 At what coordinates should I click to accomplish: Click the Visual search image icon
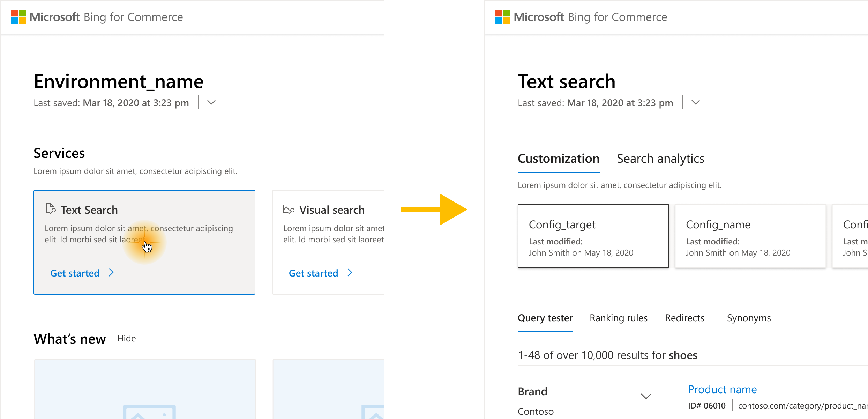click(x=289, y=209)
